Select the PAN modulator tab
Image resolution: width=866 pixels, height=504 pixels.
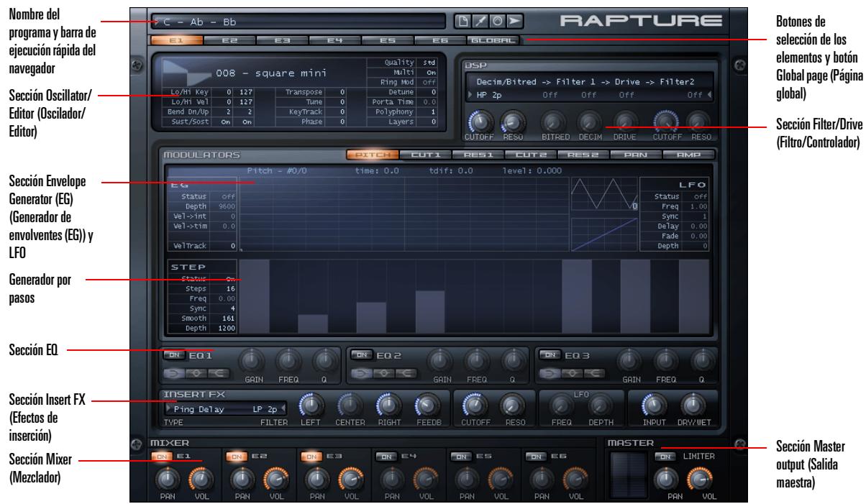tap(637, 154)
